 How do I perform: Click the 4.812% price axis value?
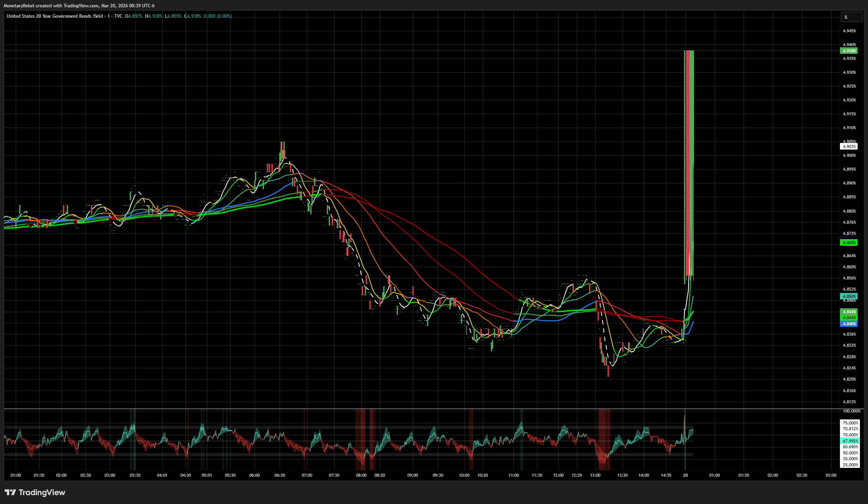(849, 402)
